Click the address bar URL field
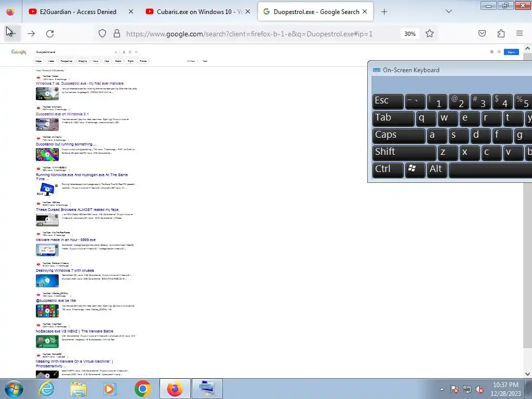This screenshot has width=532, height=399. click(249, 34)
